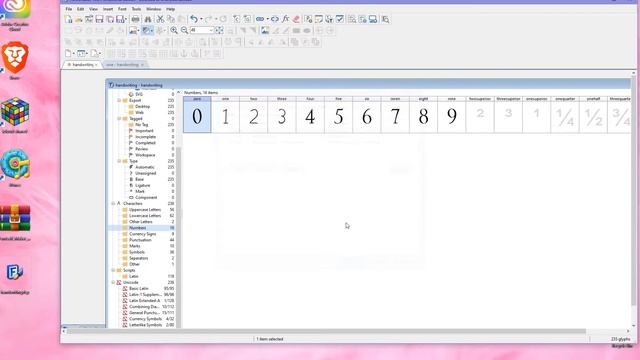The width and height of the screenshot is (640, 360).
Task: Open the WinRAR archive desktop icon
Action: coord(15,218)
